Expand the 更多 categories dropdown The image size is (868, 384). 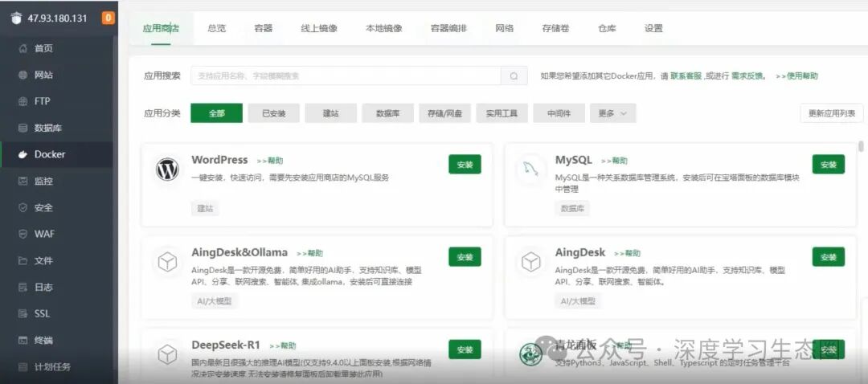pyautogui.click(x=612, y=113)
